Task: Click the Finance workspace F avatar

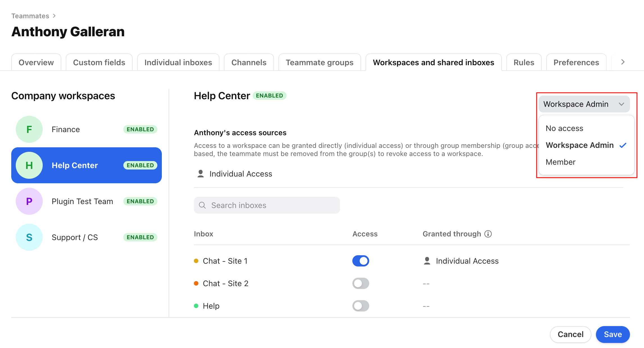Action: coord(29,129)
